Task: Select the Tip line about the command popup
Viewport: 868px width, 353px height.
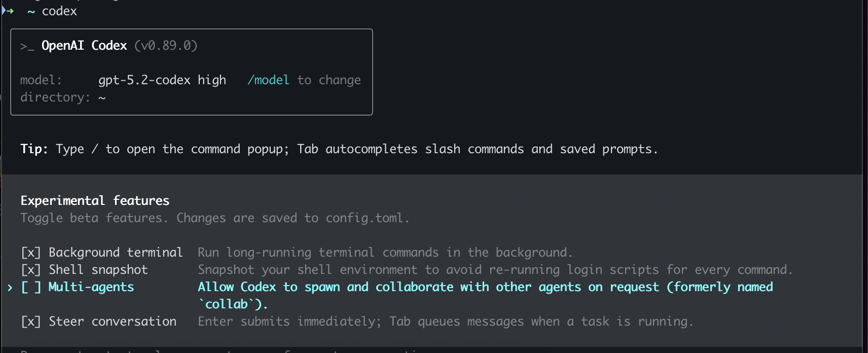Action: [x=339, y=149]
